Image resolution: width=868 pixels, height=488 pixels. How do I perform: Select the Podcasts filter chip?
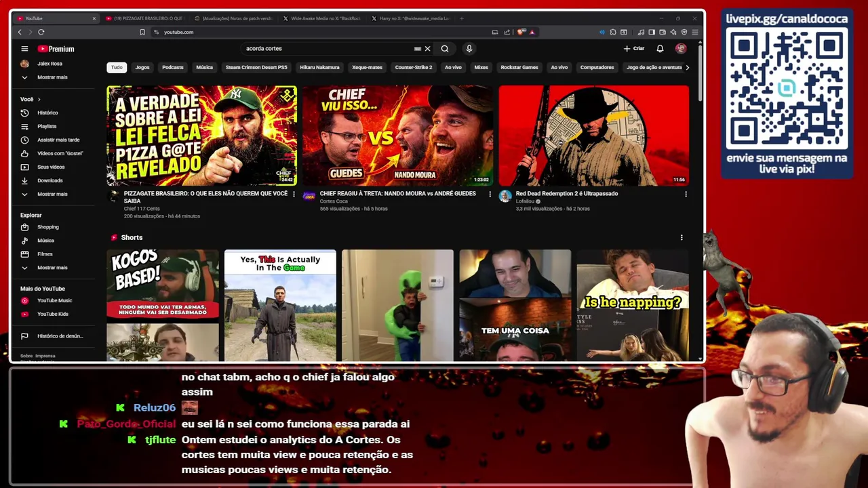172,67
